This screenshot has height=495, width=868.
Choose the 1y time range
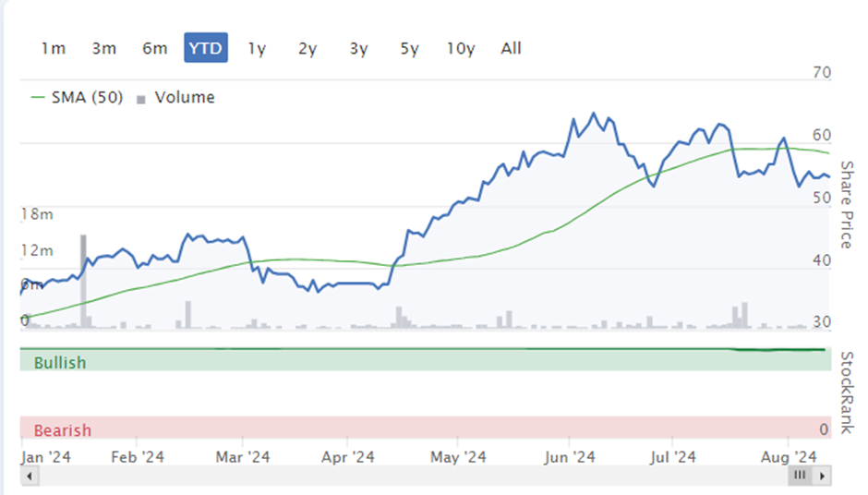(257, 48)
